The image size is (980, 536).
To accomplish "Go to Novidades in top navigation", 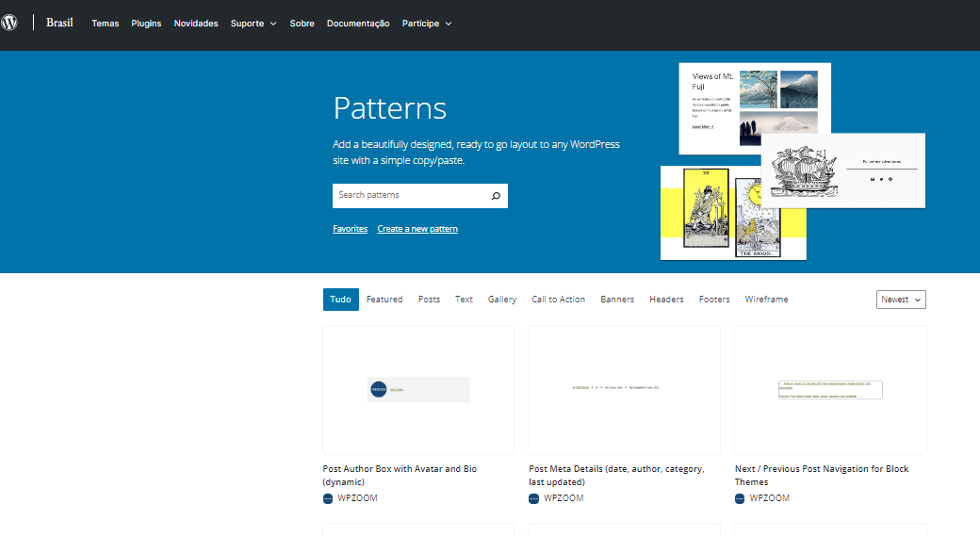I will [x=196, y=24].
